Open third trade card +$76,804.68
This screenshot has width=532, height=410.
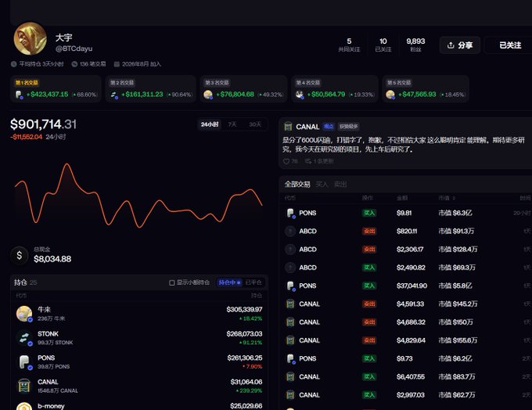[x=243, y=89]
